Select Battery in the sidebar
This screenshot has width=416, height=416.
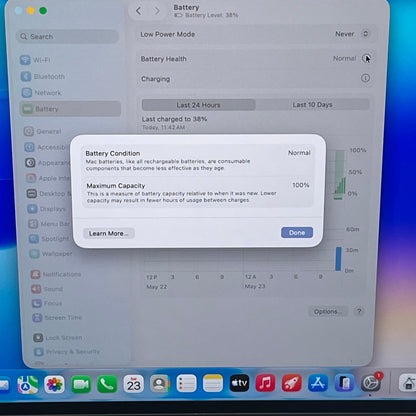point(70,109)
